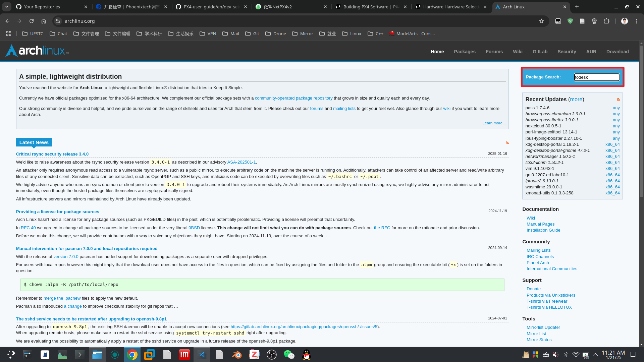Open the Linux bookmarks folder
Screen dimensions: 644x362
pyautogui.click(x=352, y=34)
